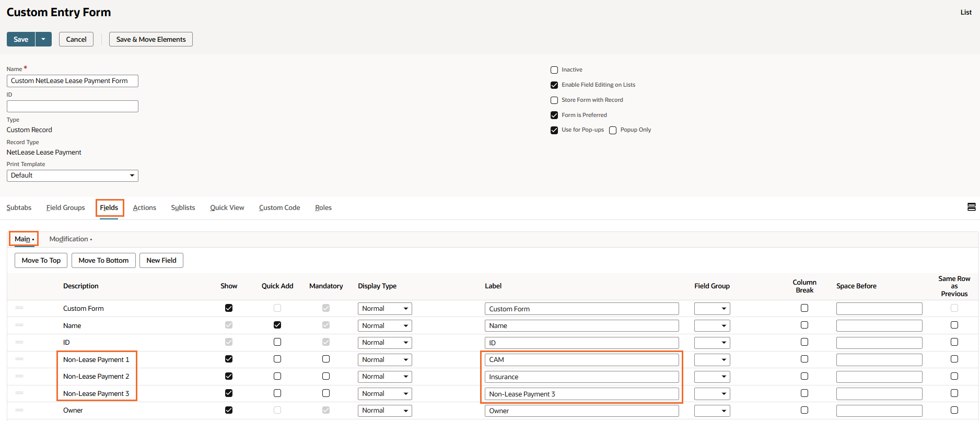Expand Display Type dropdown for Insurance row
This screenshot has width=980, height=421.
point(384,377)
